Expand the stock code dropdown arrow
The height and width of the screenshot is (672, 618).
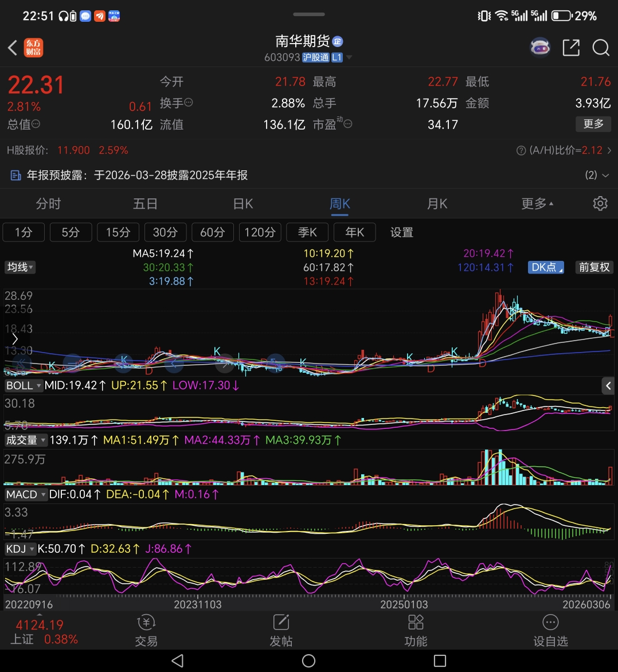point(349,57)
